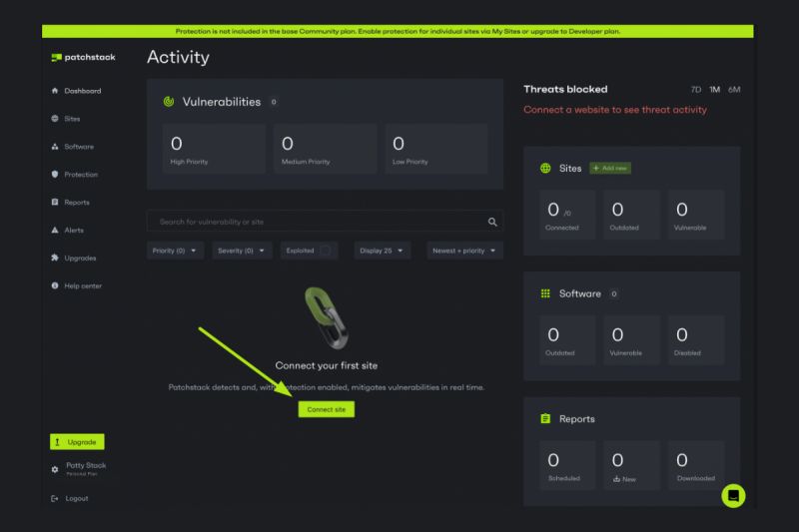
Task: Click the grid icon in Software card
Action: 545,293
